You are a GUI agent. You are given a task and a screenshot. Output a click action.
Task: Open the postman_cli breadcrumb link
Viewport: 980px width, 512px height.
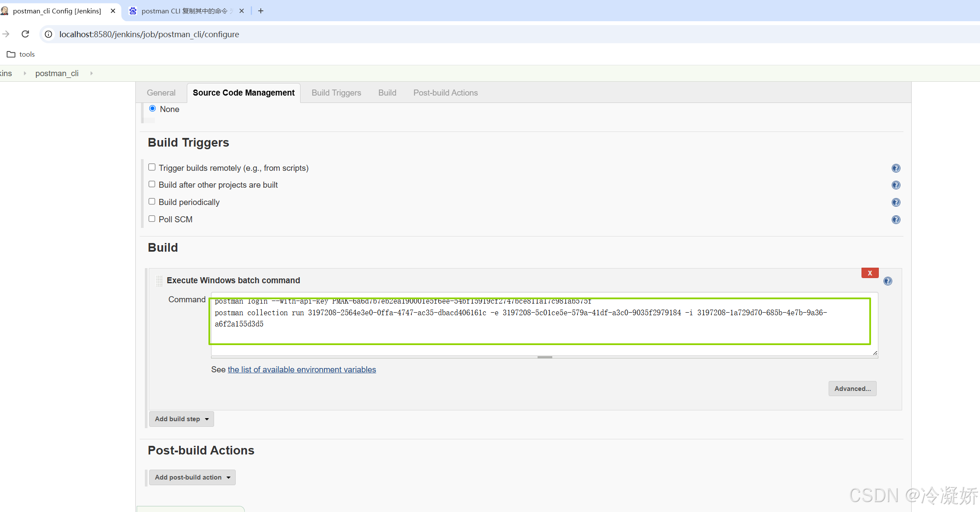(57, 73)
